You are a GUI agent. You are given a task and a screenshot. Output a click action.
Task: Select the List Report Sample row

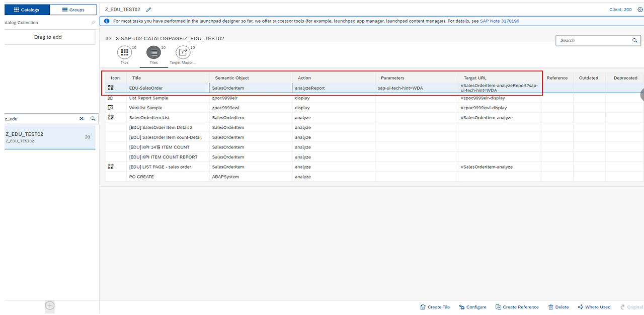pyautogui.click(x=374, y=98)
